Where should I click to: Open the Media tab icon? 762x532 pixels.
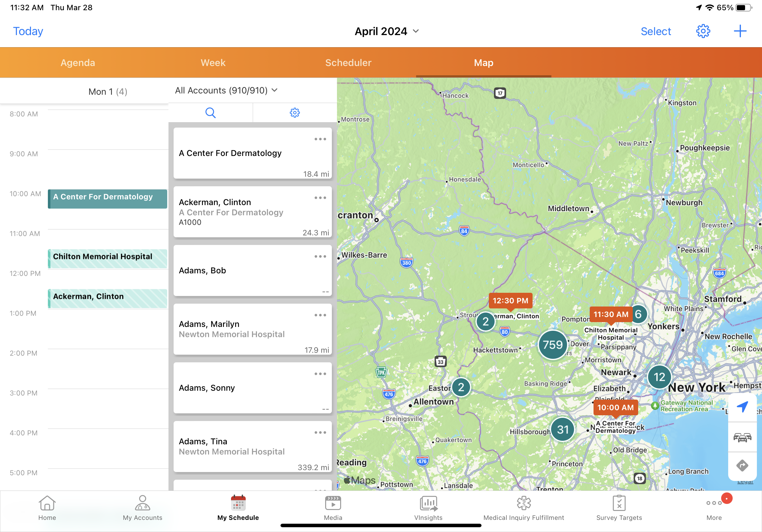point(333,507)
